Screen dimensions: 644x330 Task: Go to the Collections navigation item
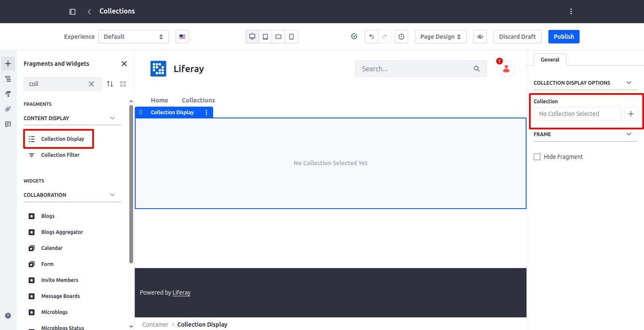point(198,100)
